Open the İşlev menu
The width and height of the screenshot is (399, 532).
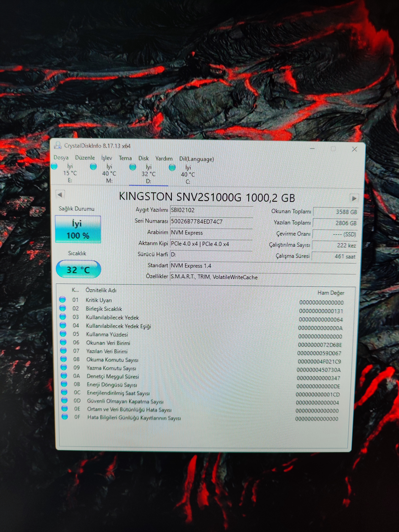tap(107, 158)
